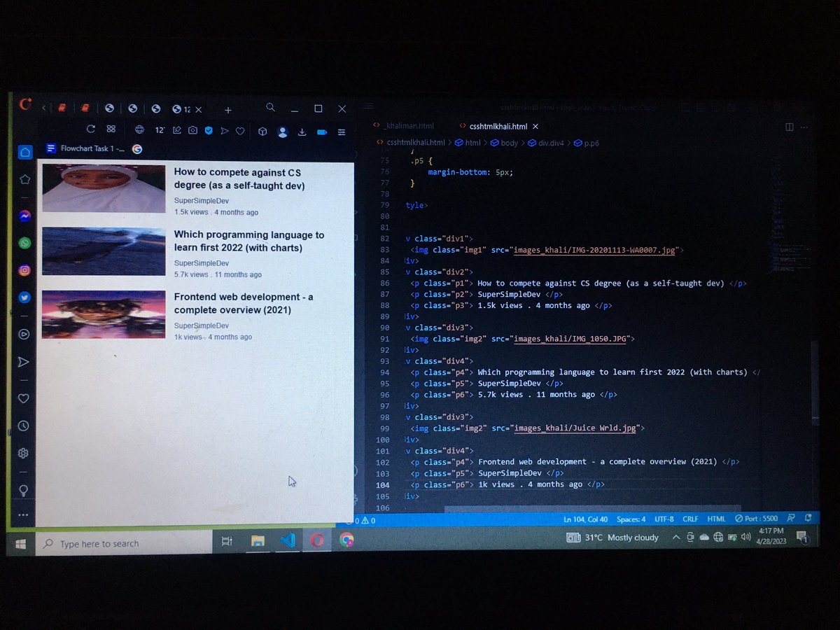The height and width of the screenshot is (630, 840).
Task: Click 'Ln 104, Col 40' in status bar
Action: (586, 519)
